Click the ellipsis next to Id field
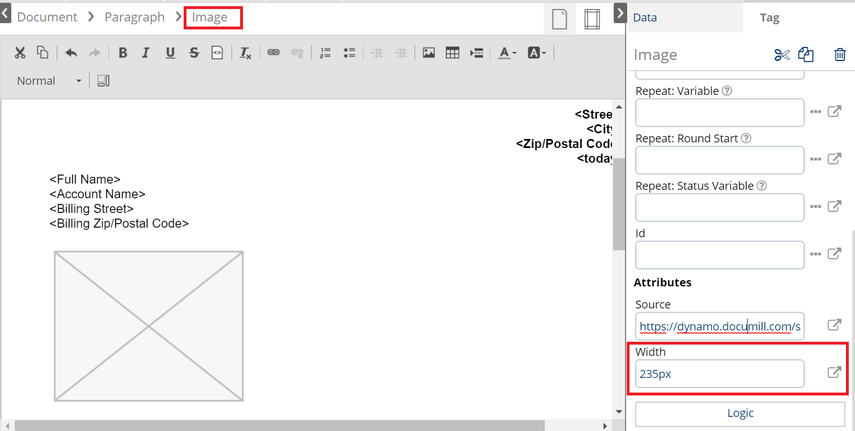855x431 pixels. 815,254
